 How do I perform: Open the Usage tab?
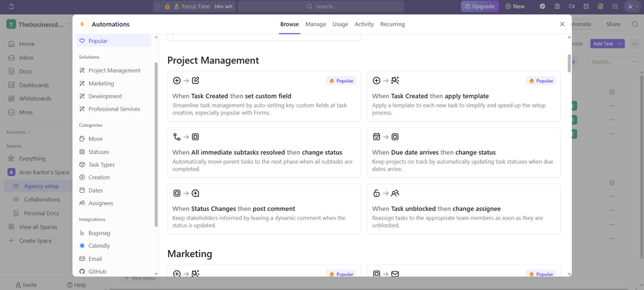click(x=340, y=24)
